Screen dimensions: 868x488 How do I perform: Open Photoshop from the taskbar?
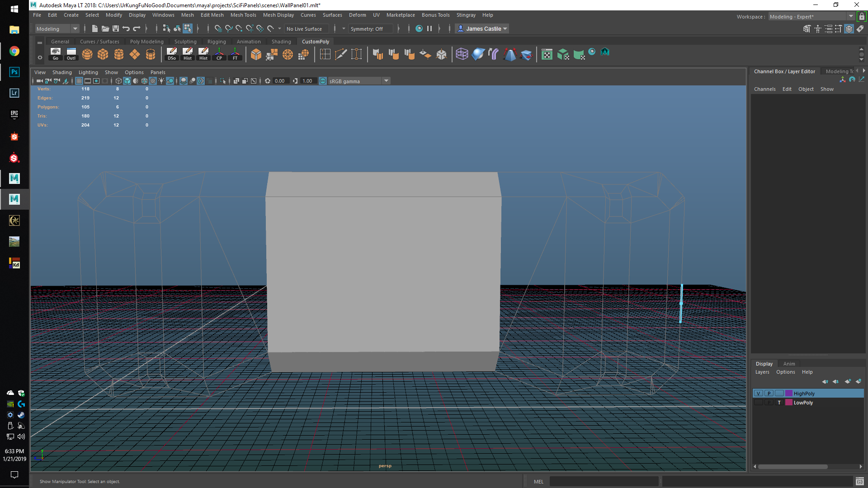click(x=14, y=72)
